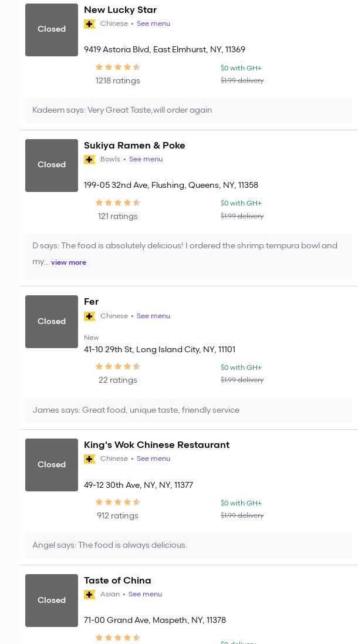The height and width of the screenshot is (644, 358).
Task: Click star rating for King's Wok Chinese Restaurant
Action: point(118,503)
